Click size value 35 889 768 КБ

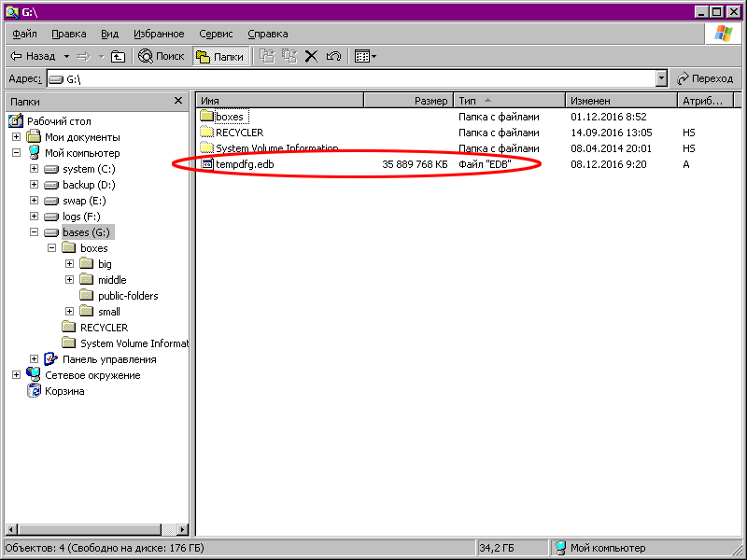pos(415,164)
